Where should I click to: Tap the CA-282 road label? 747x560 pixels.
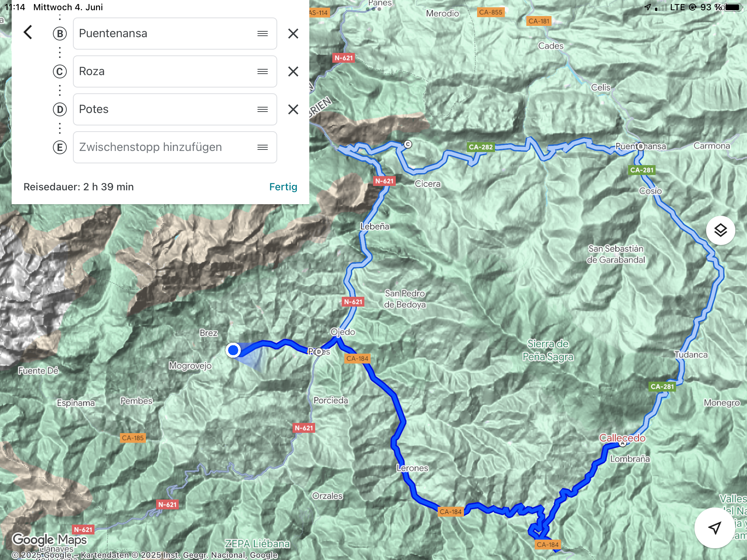(x=481, y=147)
